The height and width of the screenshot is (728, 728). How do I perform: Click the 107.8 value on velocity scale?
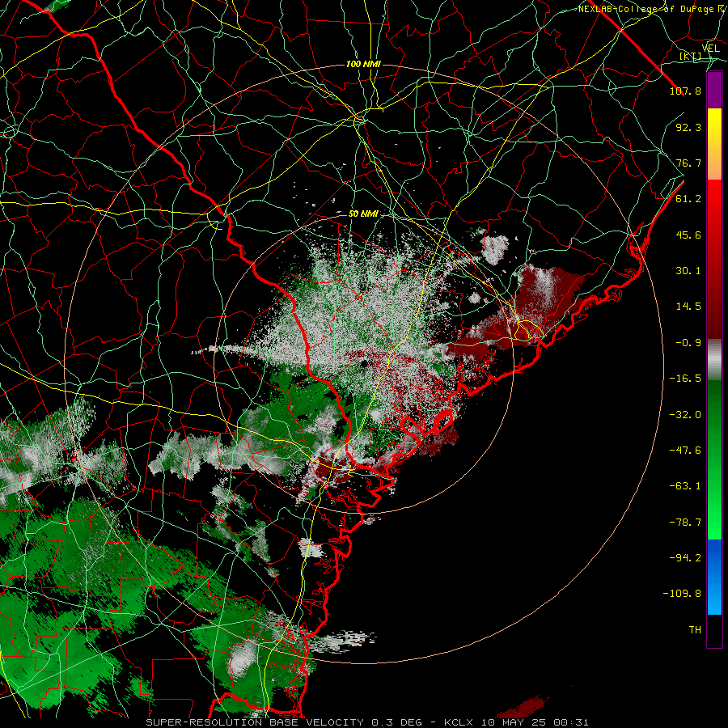click(685, 91)
